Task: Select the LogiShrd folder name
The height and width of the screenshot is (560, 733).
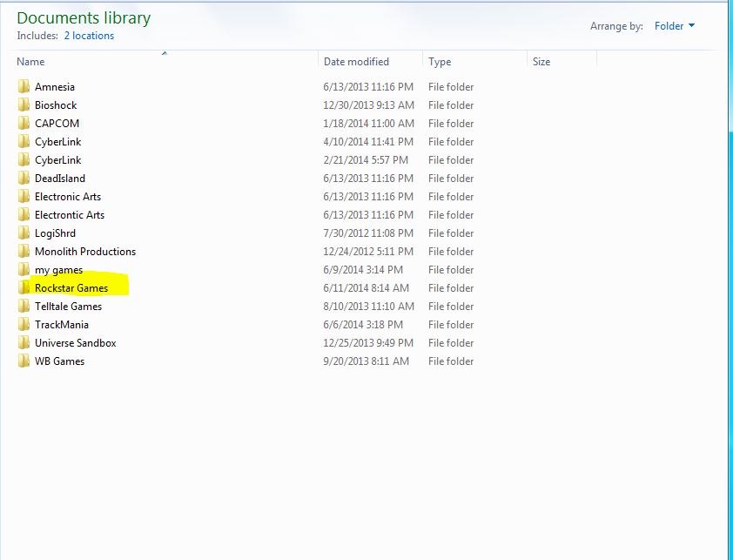Action: pyautogui.click(x=55, y=233)
